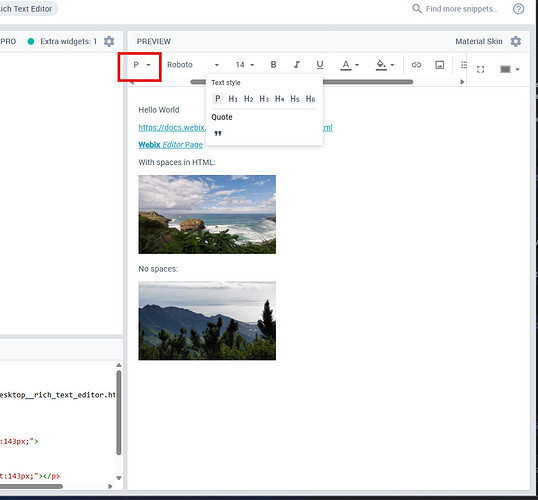Open the docs.webix URL link
This screenshot has height=500, width=538.
(172, 128)
